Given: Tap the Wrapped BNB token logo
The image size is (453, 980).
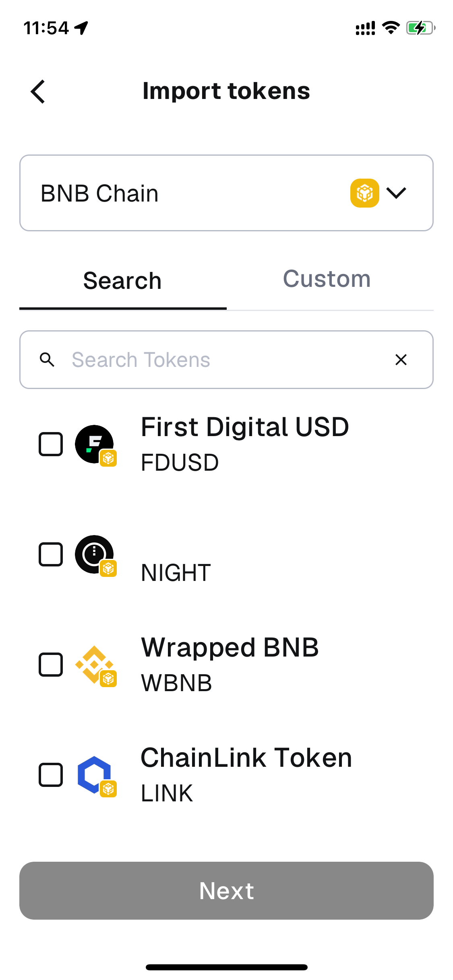Looking at the screenshot, I should [x=95, y=665].
